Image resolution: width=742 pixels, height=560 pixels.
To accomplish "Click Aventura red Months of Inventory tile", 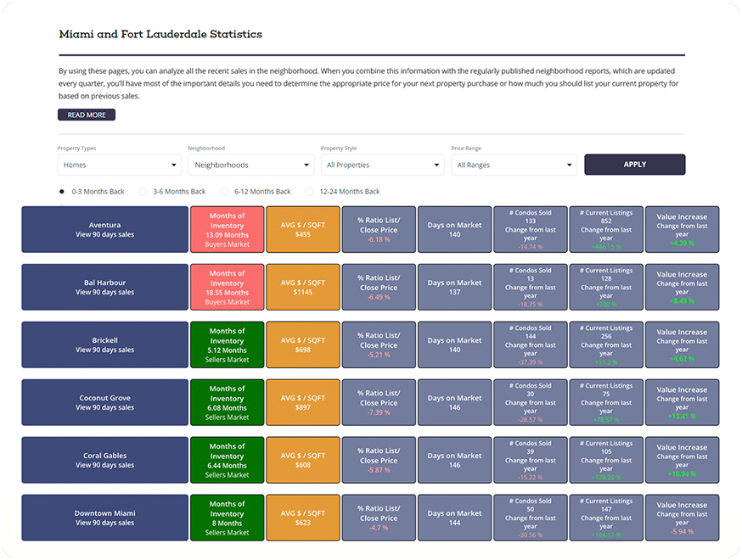I will [228, 229].
